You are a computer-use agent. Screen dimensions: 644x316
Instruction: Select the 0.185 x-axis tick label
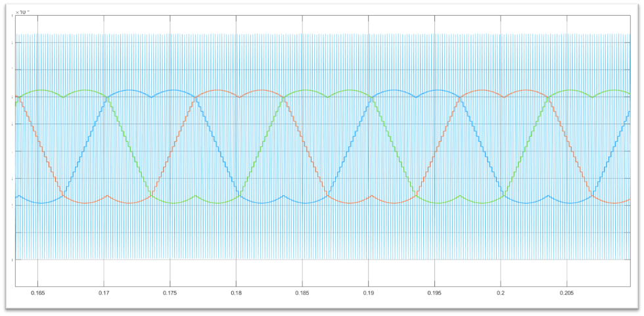click(x=302, y=292)
